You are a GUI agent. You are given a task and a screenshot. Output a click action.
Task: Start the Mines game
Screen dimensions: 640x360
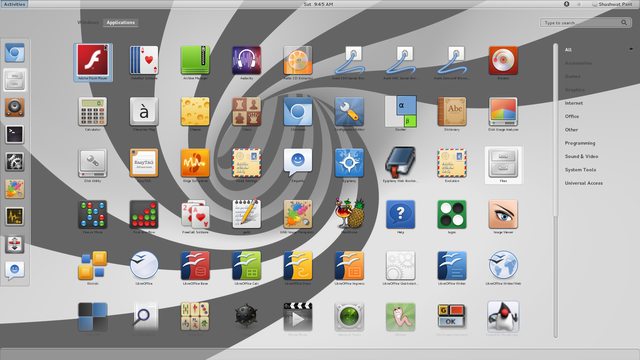247,316
